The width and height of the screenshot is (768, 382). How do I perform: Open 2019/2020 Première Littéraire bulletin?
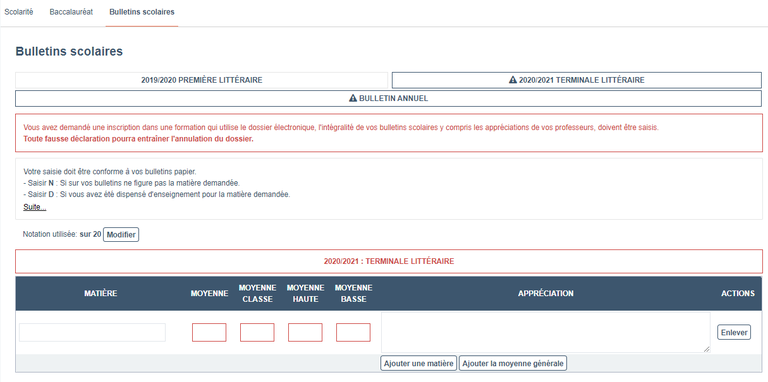click(202, 80)
